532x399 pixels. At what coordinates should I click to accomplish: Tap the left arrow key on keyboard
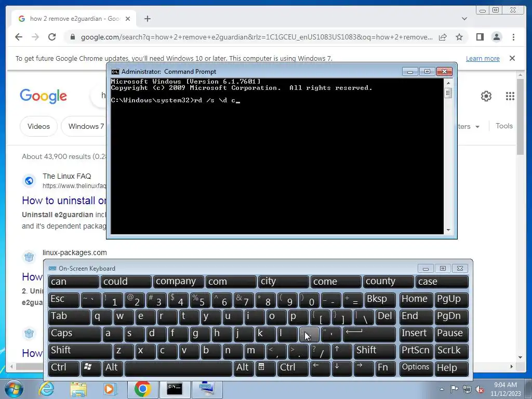pyautogui.click(x=320, y=368)
